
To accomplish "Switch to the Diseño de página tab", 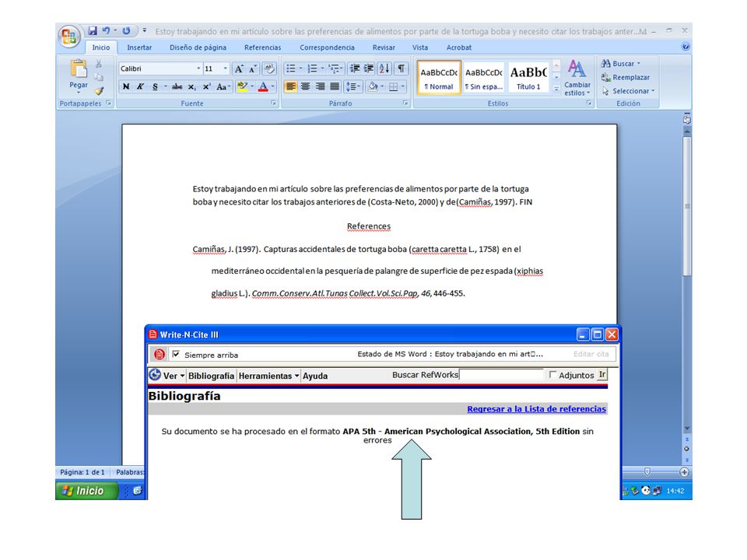I will 198,47.
